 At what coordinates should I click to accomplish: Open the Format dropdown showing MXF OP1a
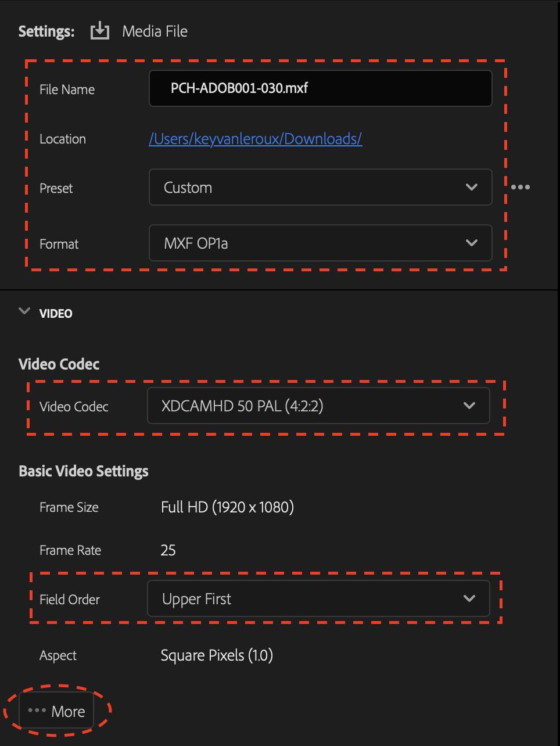tap(320, 243)
